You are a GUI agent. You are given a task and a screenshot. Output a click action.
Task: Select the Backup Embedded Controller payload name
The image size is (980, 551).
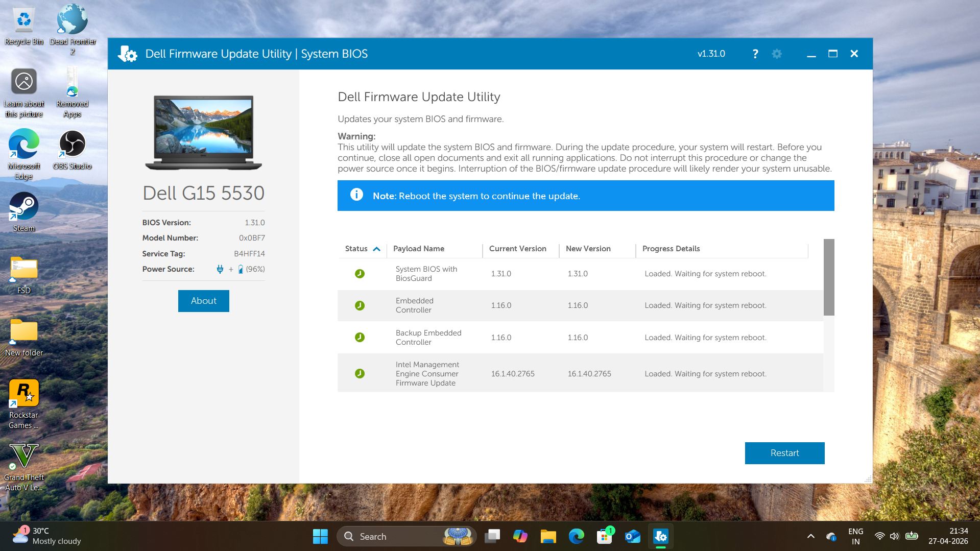click(x=428, y=338)
